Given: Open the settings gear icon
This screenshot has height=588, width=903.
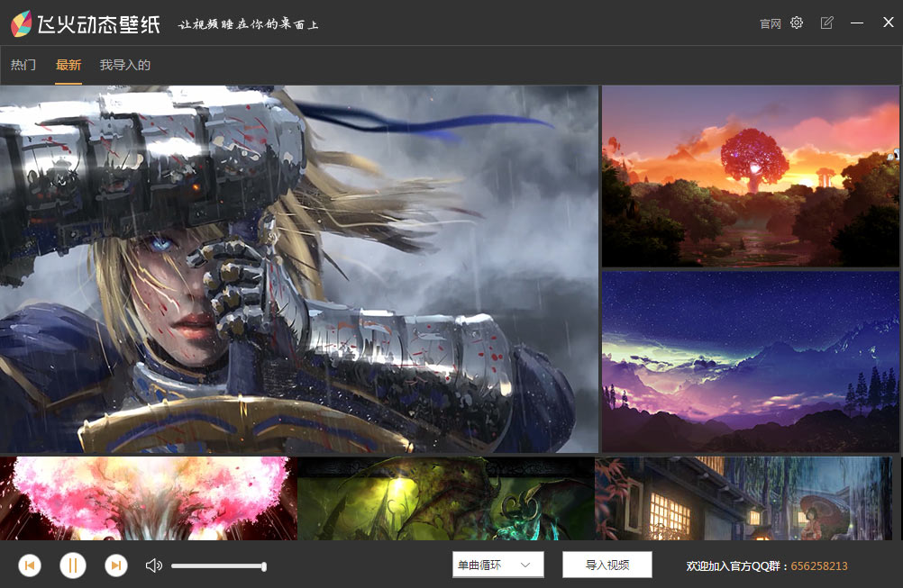Looking at the screenshot, I should (x=797, y=23).
